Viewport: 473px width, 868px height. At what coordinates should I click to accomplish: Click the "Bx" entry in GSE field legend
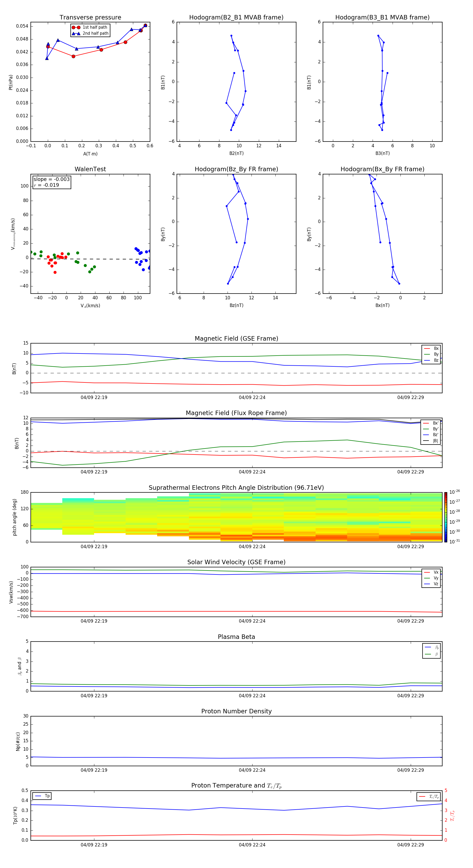click(431, 349)
